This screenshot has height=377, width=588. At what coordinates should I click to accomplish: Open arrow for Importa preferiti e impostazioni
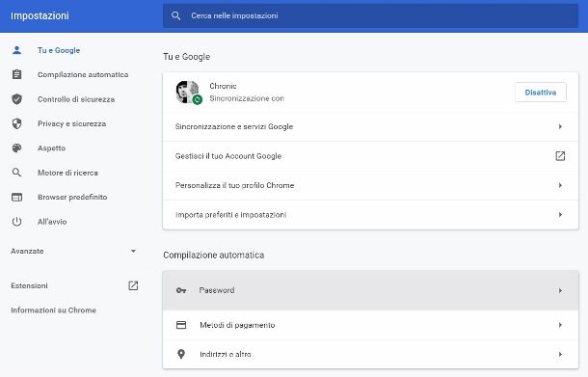click(560, 215)
